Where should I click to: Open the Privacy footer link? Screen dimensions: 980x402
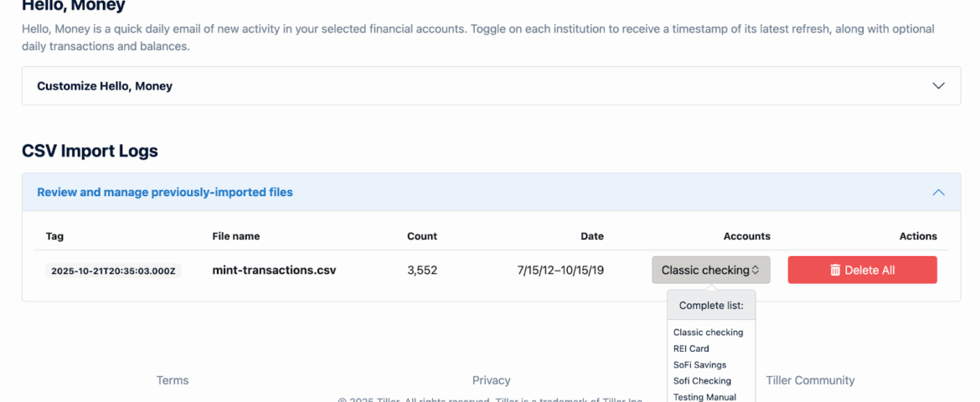491,380
